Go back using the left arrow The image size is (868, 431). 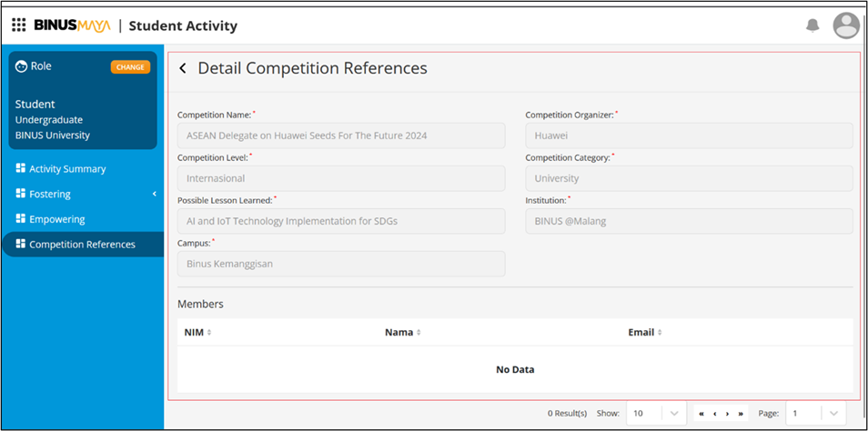tap(183, 68)
